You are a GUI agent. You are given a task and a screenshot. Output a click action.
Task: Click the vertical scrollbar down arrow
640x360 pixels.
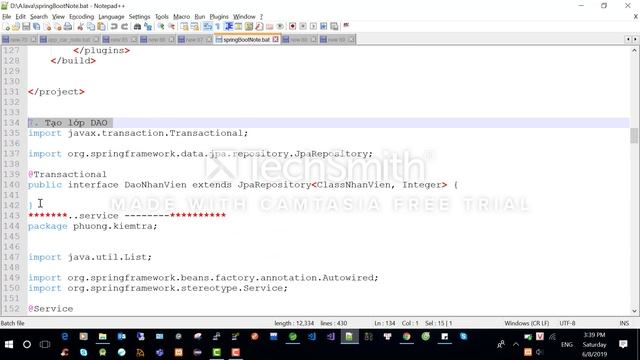tap(634, 311)
